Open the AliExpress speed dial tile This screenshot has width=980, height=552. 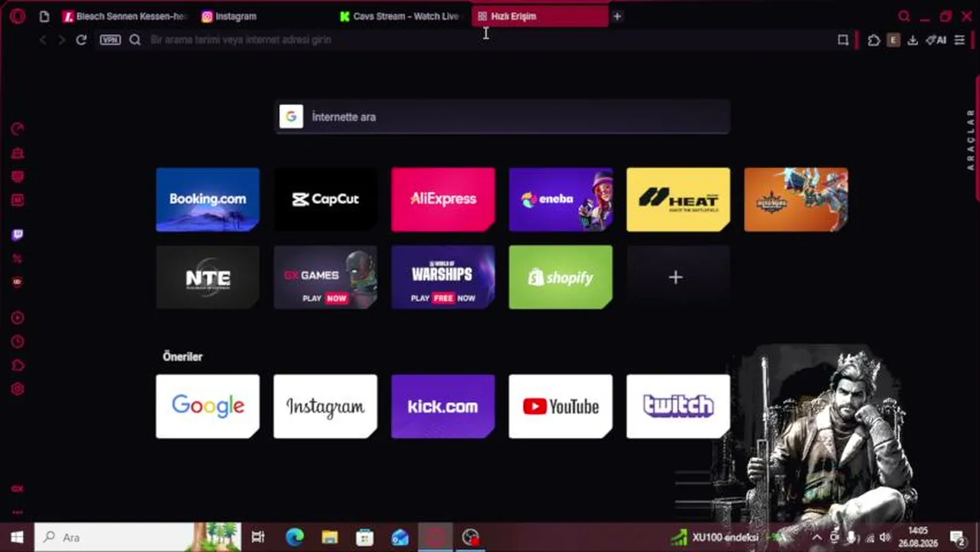point(443,199)
